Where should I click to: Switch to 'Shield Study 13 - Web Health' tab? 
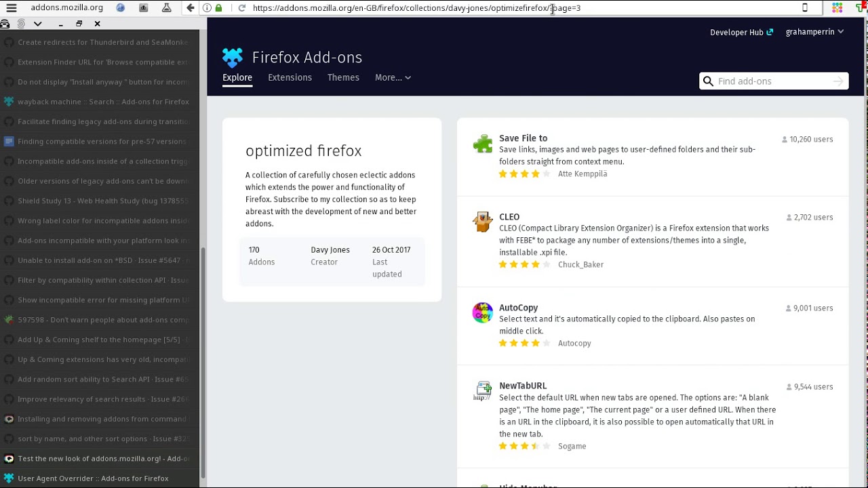99,201
